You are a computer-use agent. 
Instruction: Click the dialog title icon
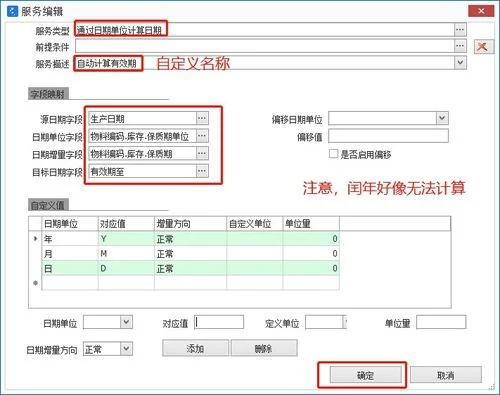coord(12,11)
